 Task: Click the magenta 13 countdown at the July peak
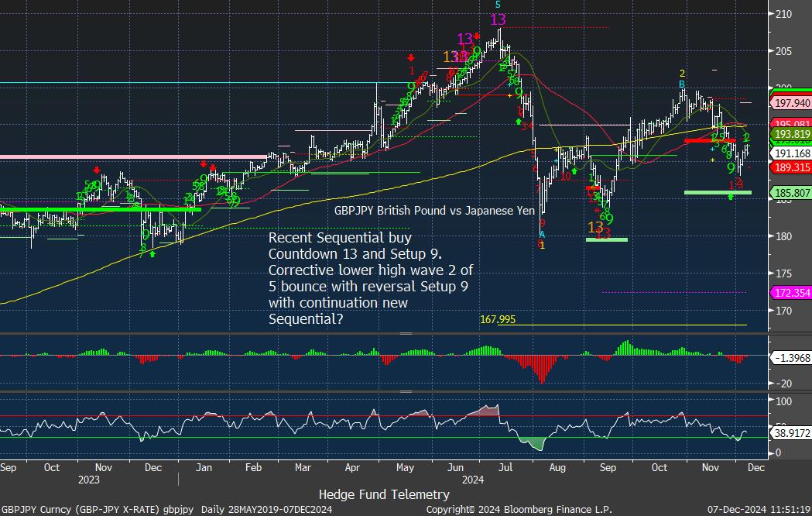click(499, 20)
